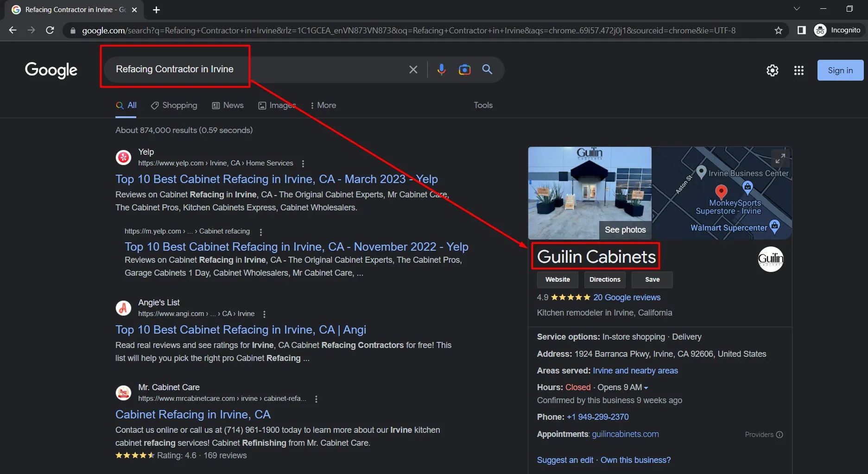The width and height of the screenshot is (868, 474).
Task: Open Providers info icon
Action: 779,435
